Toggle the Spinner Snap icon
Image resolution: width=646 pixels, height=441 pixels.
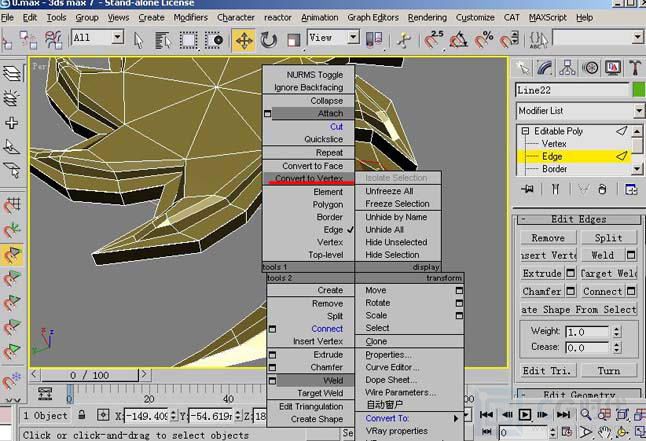point(509,40)
